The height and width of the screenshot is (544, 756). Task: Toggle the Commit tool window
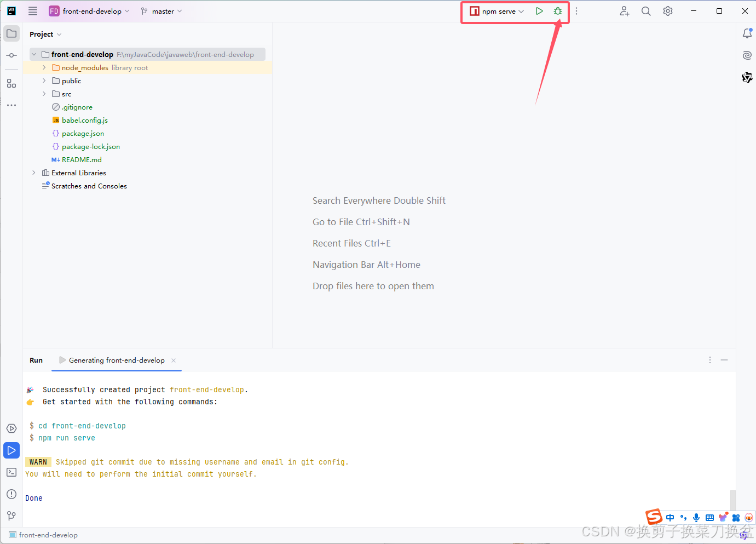tap(11, 55)
